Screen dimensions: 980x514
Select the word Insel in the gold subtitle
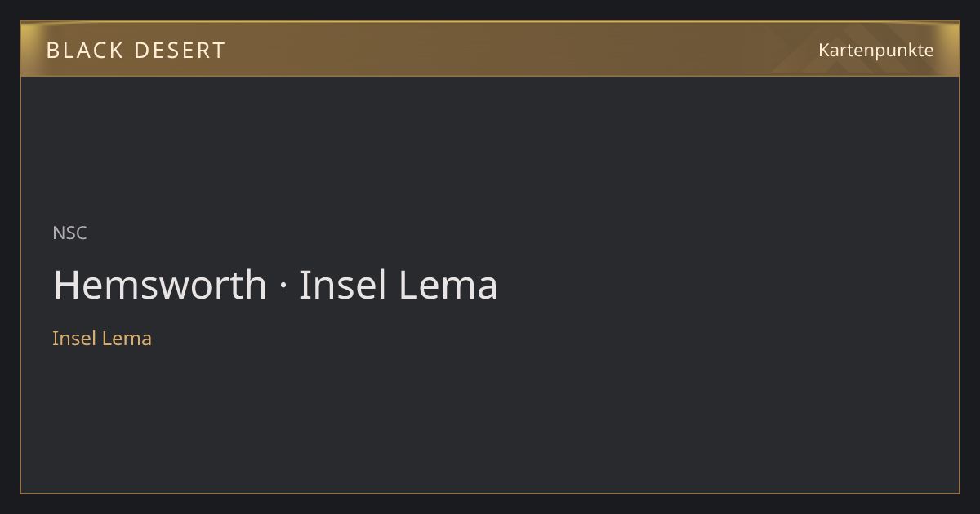pos(74,339)
